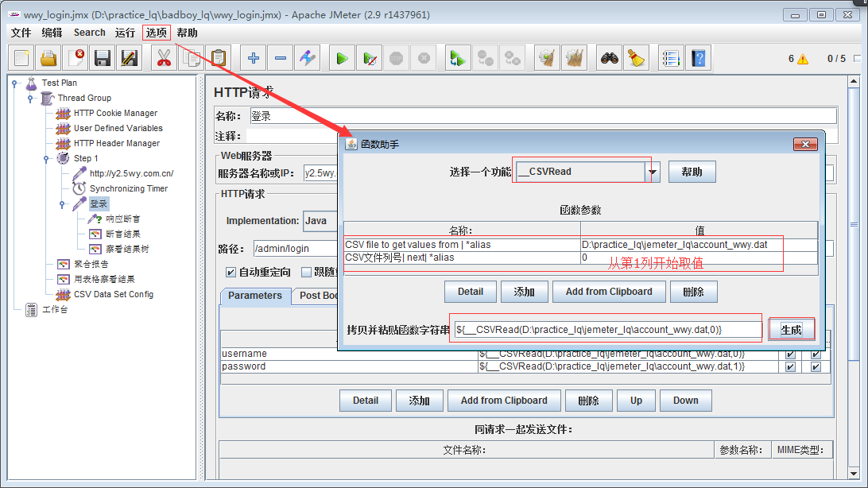The height and width of the screenshot is (488, 868).
Task: Click the main panel vertical scrollbar down arrow
Action: tap(854, 474)
